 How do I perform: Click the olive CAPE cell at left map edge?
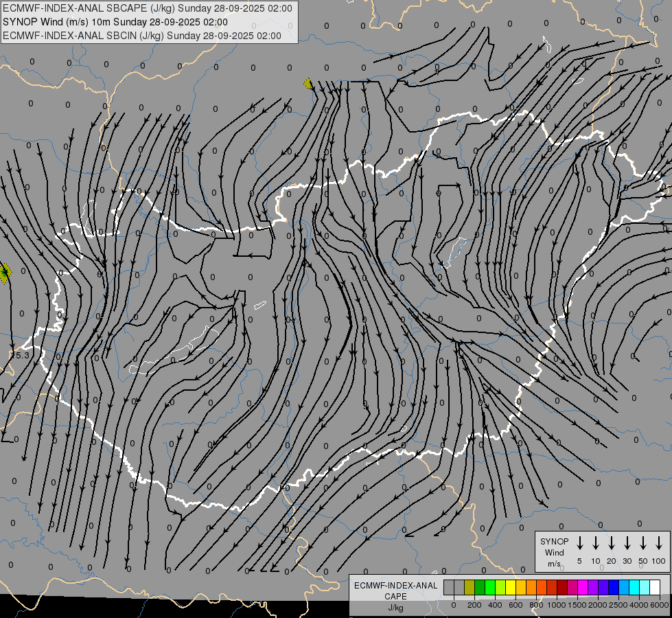(5, 273)
